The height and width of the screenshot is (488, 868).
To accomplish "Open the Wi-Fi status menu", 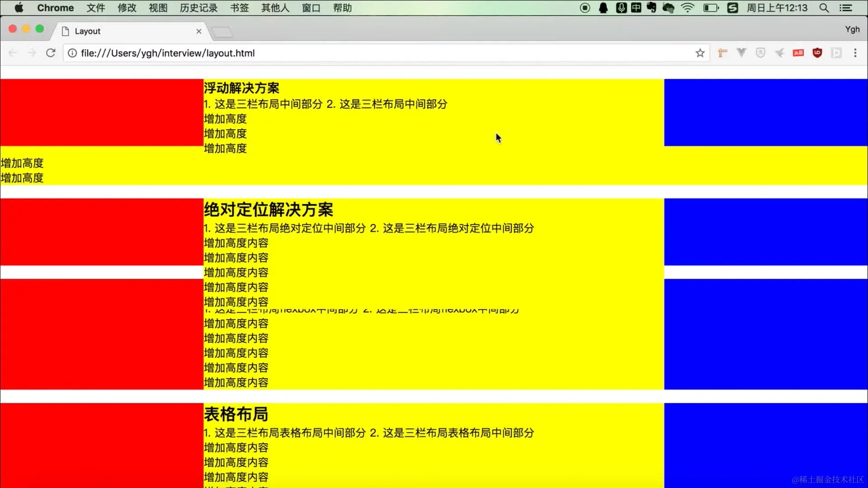I will (x=687, y=8).
